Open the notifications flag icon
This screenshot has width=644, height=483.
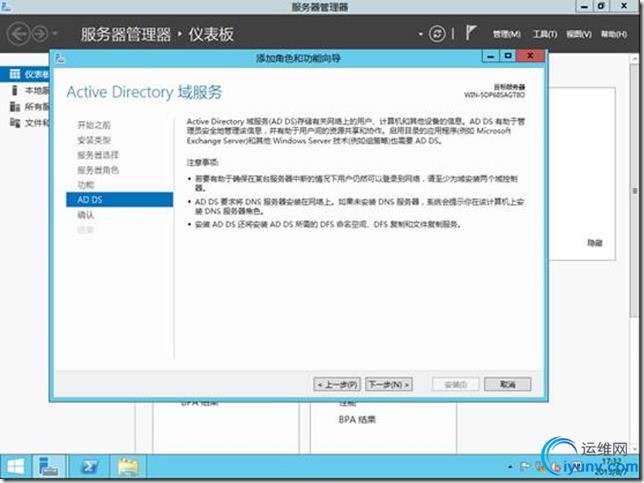tap(471, 32)
